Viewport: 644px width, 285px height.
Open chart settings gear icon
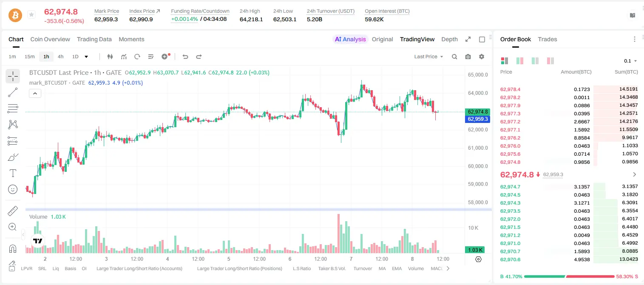(482, 57)
